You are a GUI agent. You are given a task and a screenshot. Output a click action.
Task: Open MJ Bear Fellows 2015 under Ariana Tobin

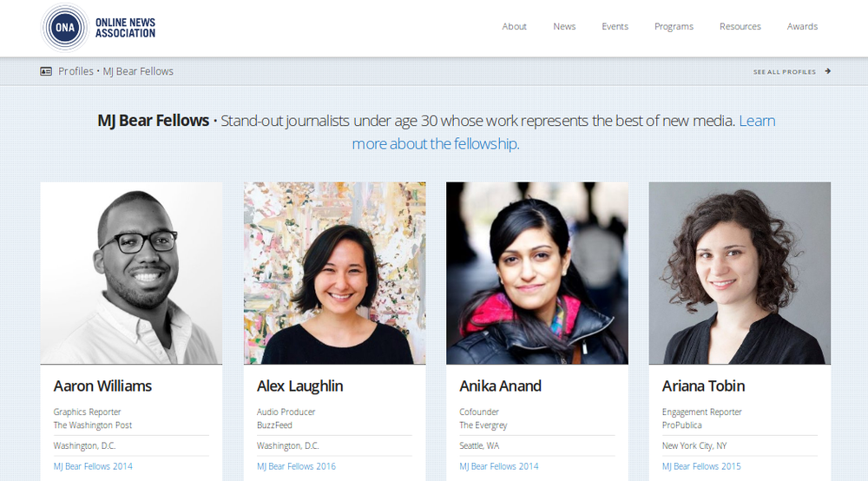[x=701, y=466]
